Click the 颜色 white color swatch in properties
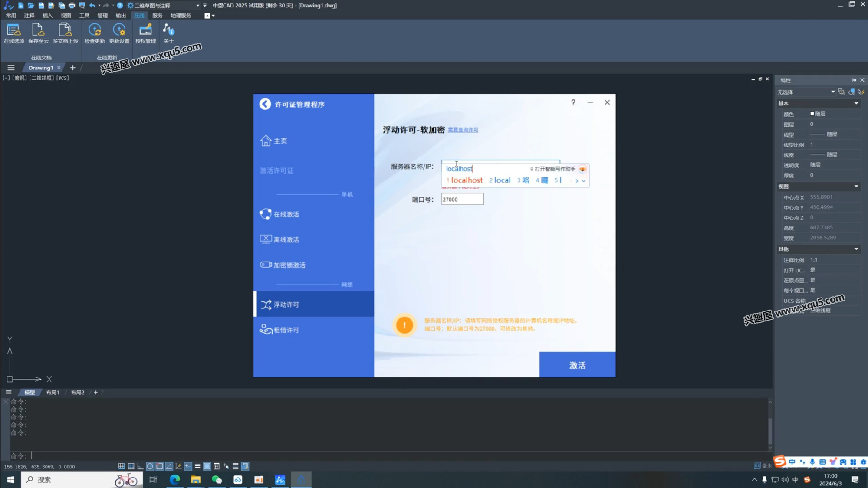Screen dimensions: 868x488 tap(812, 114)
